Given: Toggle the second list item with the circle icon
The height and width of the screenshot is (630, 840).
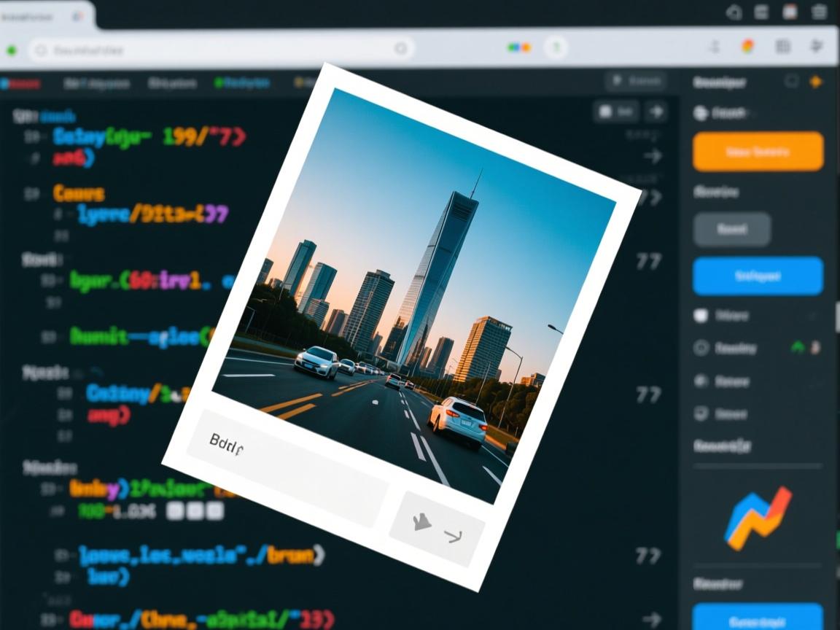Looking at the screenshot, I should 701,348.
